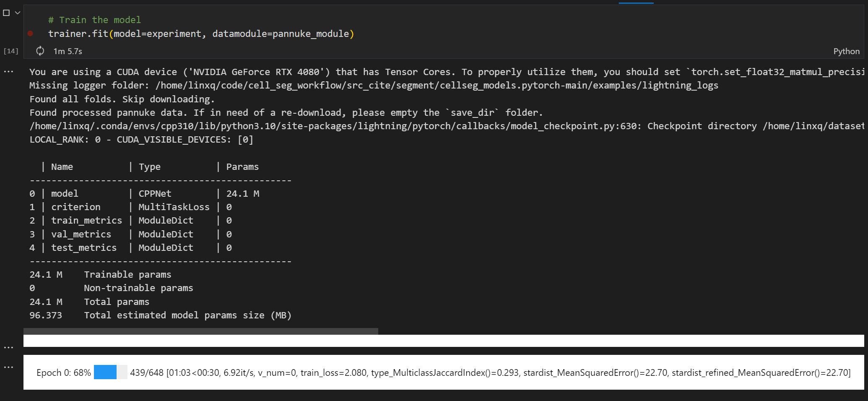868x401 pixels.
Task: Click the 'val_metrics' row name
Action: click(x=81, y=234)
